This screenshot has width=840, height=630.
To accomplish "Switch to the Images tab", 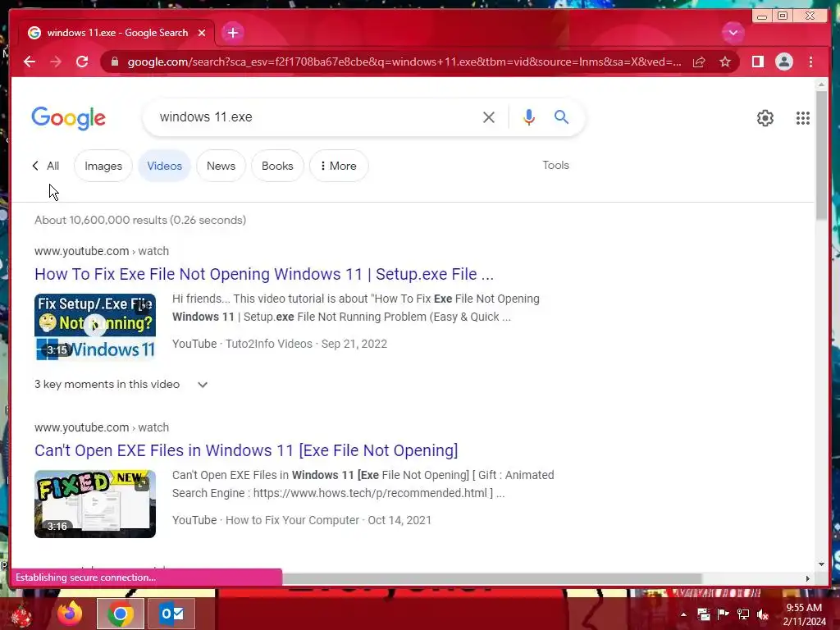I will point(103,166).
